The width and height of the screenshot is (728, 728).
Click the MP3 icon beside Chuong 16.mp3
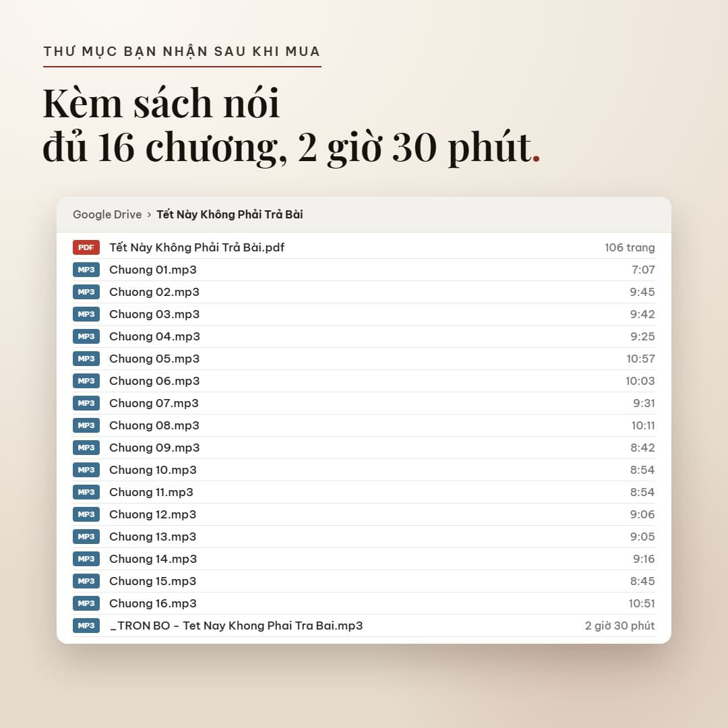(x=86, y=603)
